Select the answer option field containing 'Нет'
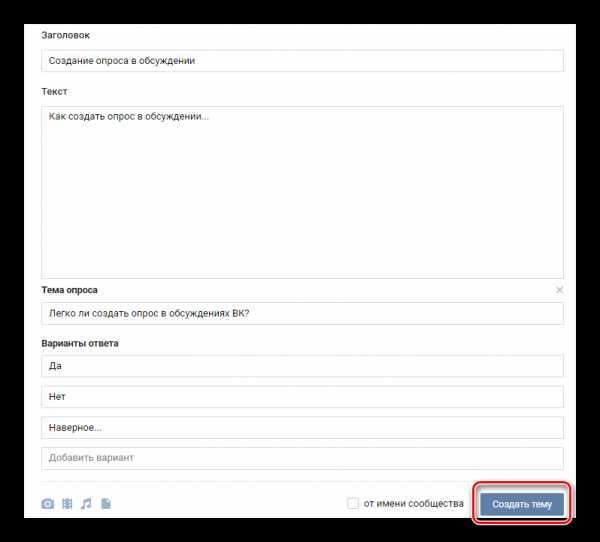The width and height of the screenshot is (600, 542). click(x=302, y=397)
